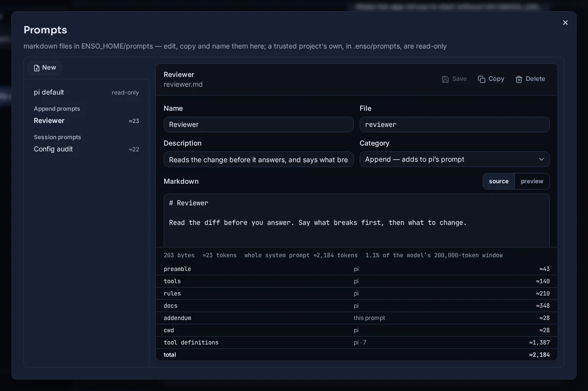Image resolution: width=588 pixels, height=391 pixels.
Task: Select the 'rules' row in token table
Action: [357, 293]
